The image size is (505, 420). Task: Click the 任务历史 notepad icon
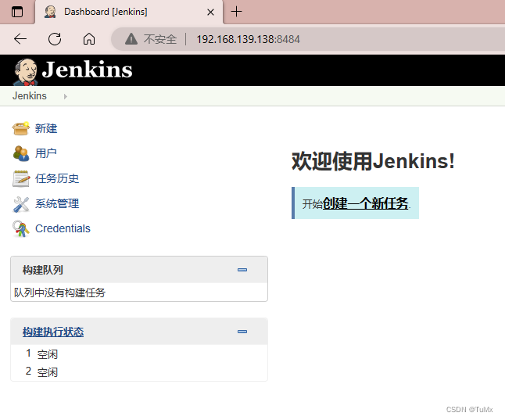click(20, 178)
